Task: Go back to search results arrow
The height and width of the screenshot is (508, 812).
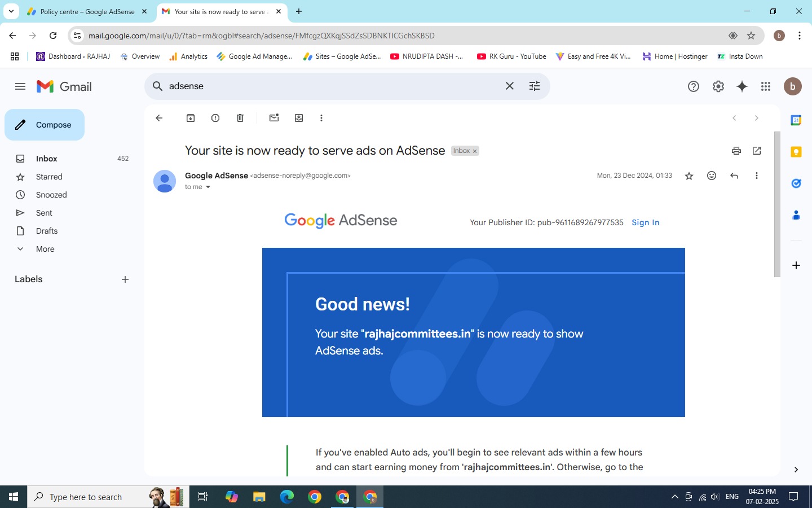Action: coord(159,118)
